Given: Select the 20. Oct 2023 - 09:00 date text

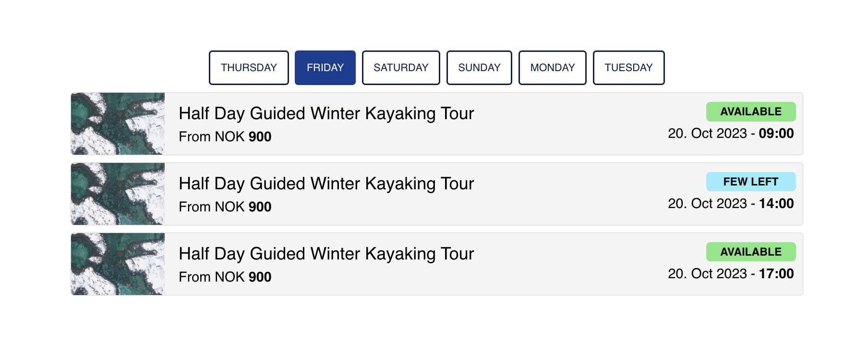Looking at the screenshot, I should tap(731, 133).
